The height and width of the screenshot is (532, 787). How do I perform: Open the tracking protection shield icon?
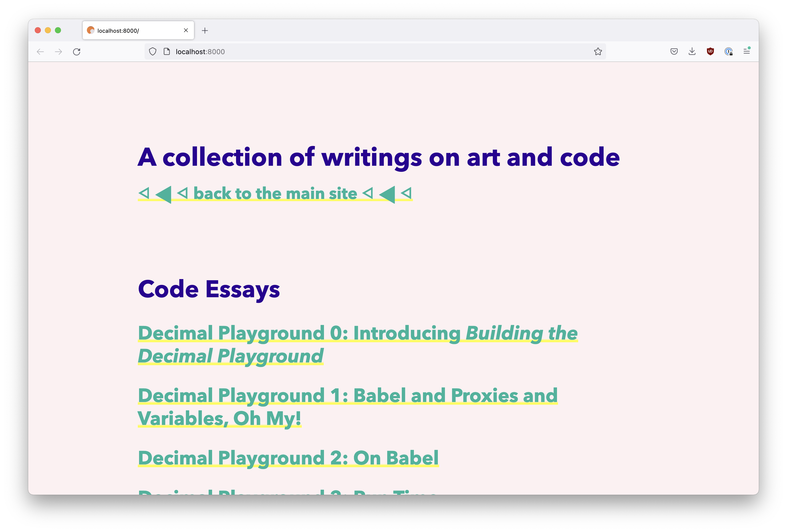click(153, 51)
